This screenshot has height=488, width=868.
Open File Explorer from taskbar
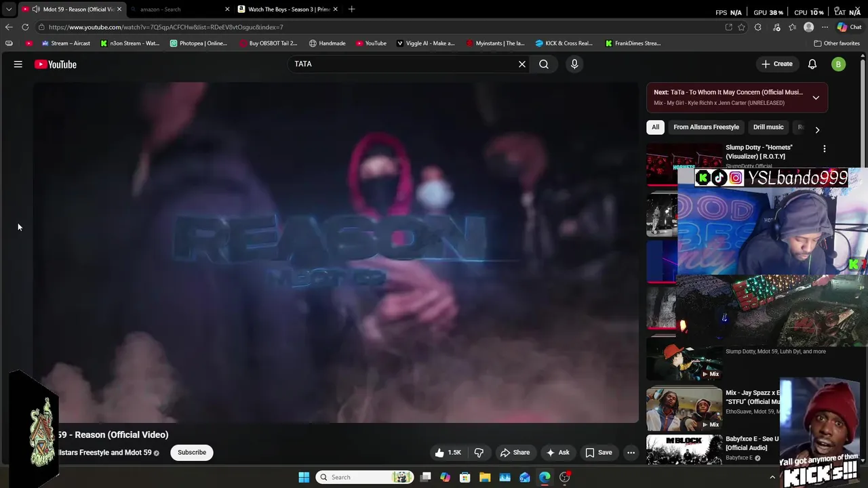click(485, 477)
